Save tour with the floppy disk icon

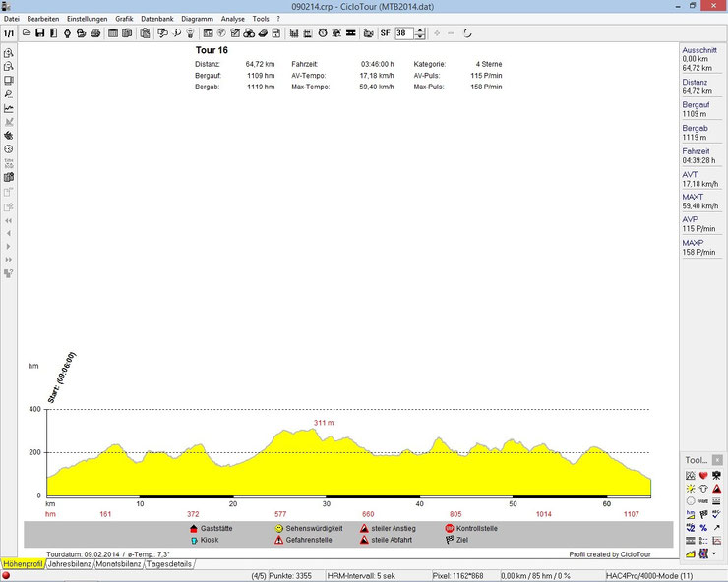coord(40,33)
